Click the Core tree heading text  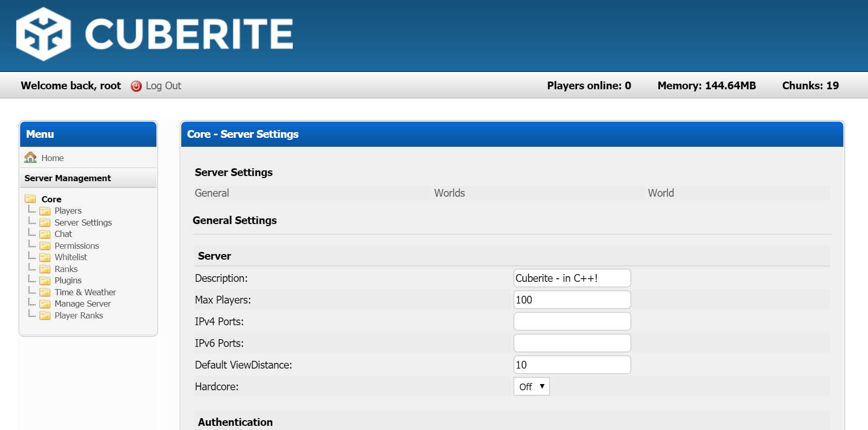pyautogui.click(x=52, y=199)
